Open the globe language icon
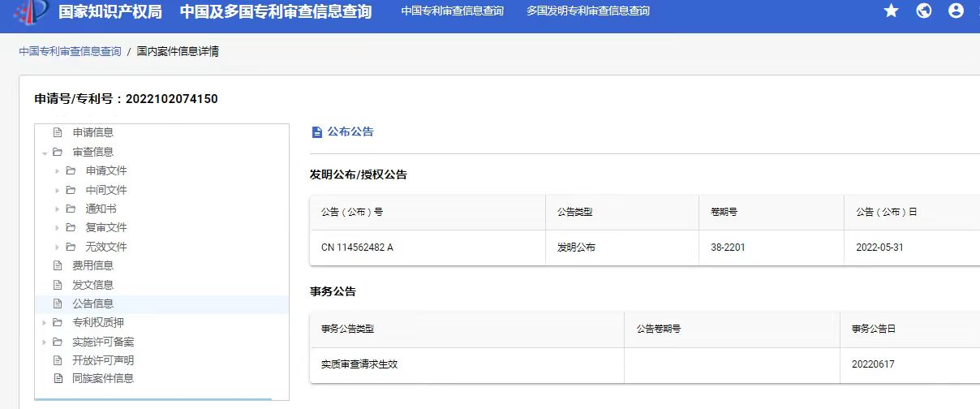This screenshot has height=409, width=980. 924,11
